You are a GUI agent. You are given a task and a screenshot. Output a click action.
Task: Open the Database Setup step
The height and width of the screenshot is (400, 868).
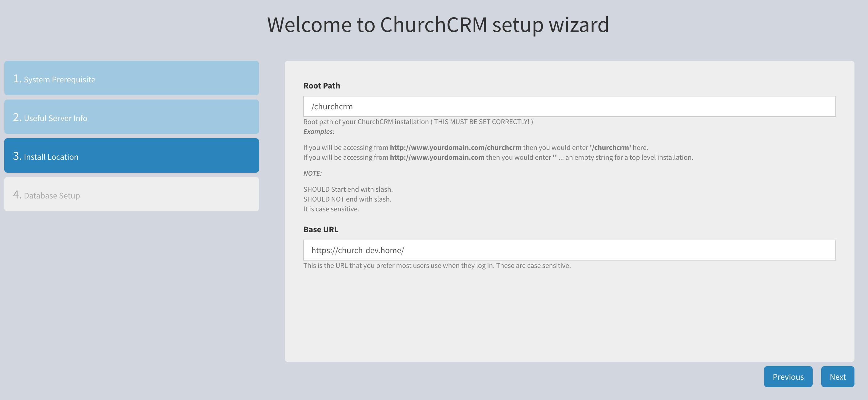(131, 194)
